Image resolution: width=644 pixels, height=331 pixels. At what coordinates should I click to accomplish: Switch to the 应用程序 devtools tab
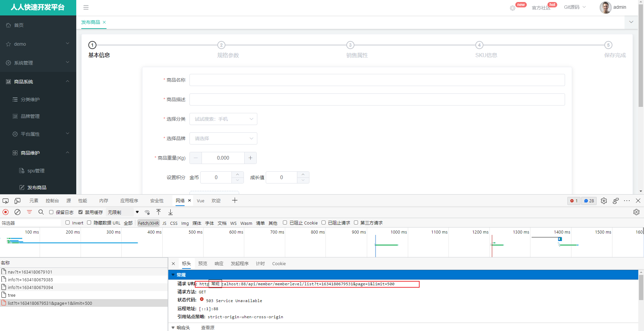point(129,201)
